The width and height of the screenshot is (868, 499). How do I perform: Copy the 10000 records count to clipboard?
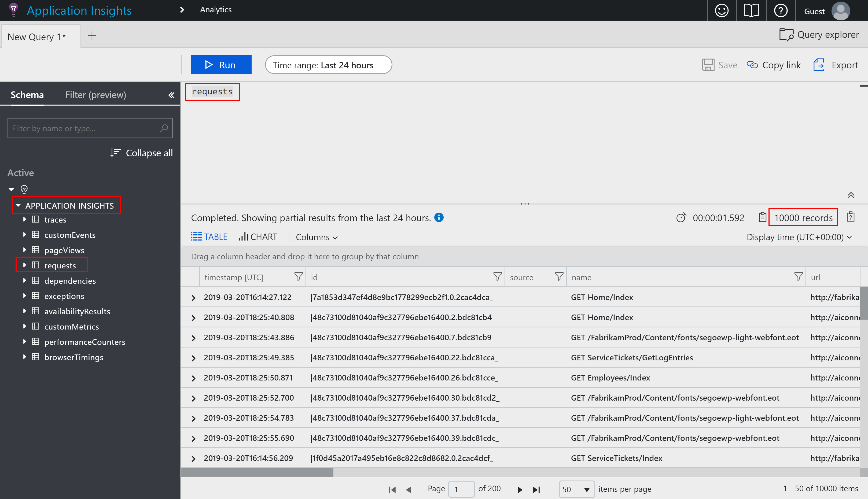763,217
